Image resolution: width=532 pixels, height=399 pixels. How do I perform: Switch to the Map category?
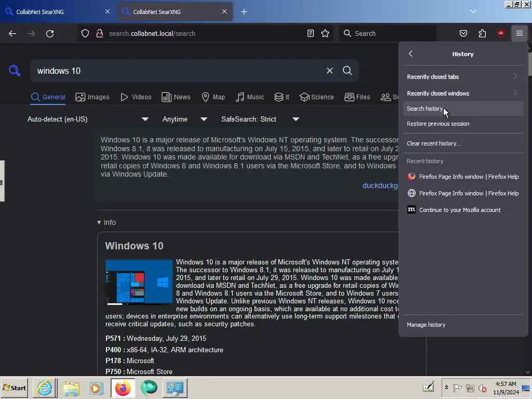pos(213,97)
